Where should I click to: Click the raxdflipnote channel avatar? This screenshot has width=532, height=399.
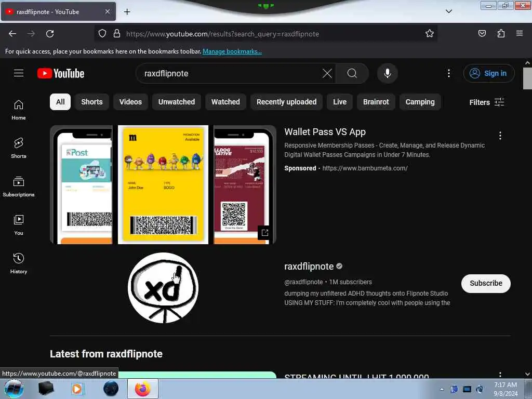tap(163, 288)
